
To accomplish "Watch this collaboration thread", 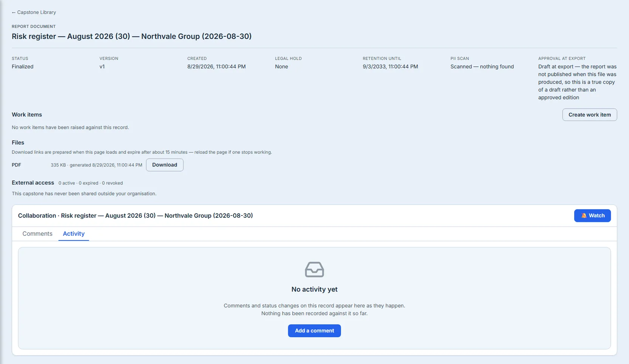I will point(592,215).
